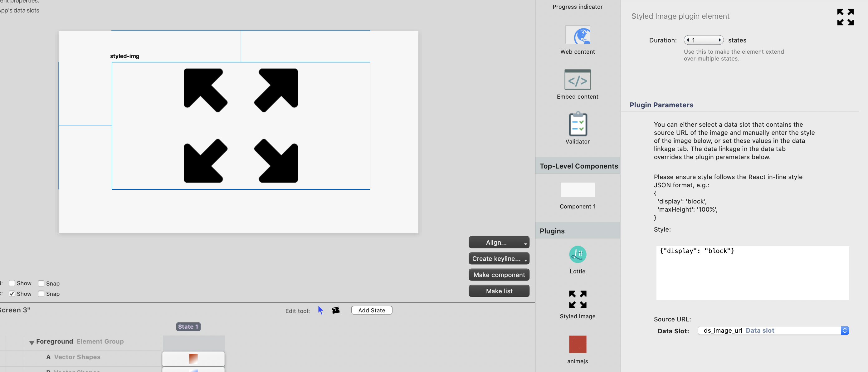The width and height of the screenshot is (868, 372).
Task: Select the State 1 tab
Action: coord(188,326)
